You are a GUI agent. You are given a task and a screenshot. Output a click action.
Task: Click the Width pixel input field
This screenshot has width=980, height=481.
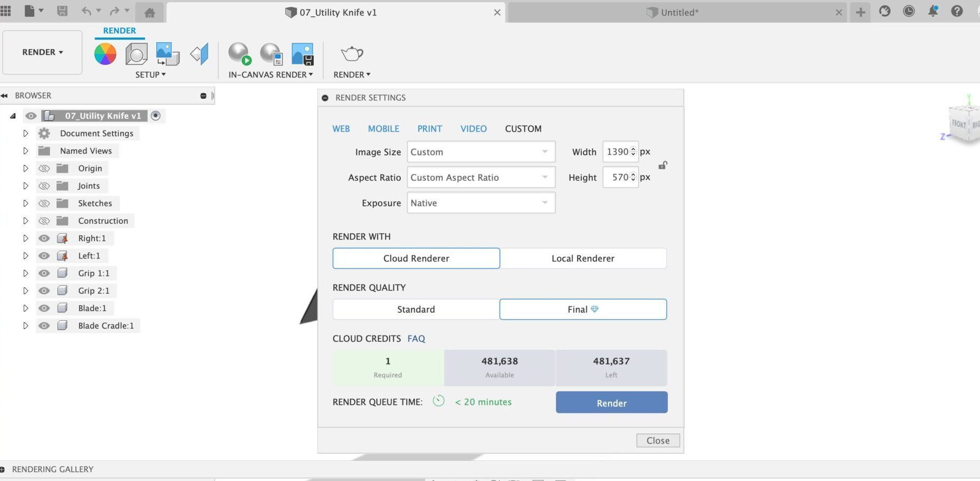click(621, 152)
